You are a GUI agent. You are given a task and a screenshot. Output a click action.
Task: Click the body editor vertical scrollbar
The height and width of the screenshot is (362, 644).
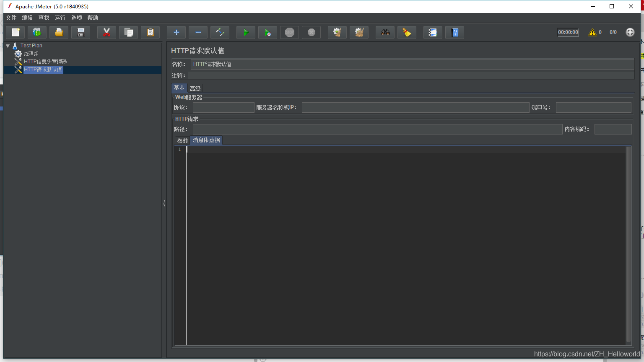628,245
